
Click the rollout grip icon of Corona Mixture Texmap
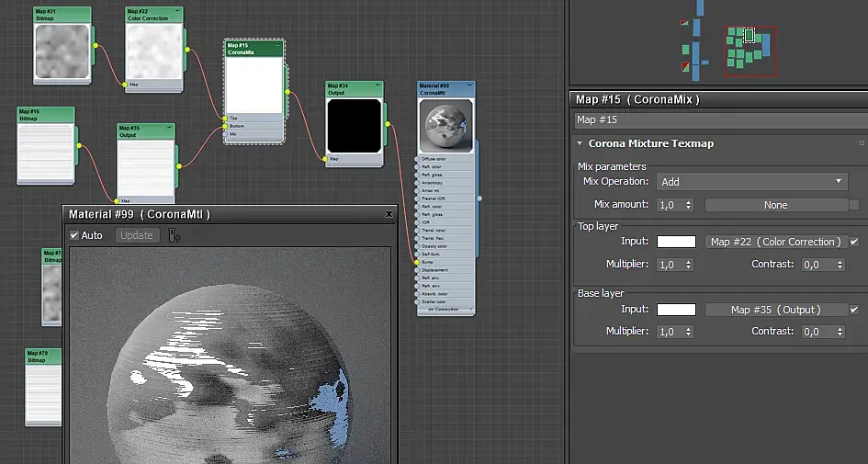coord(861,143)
